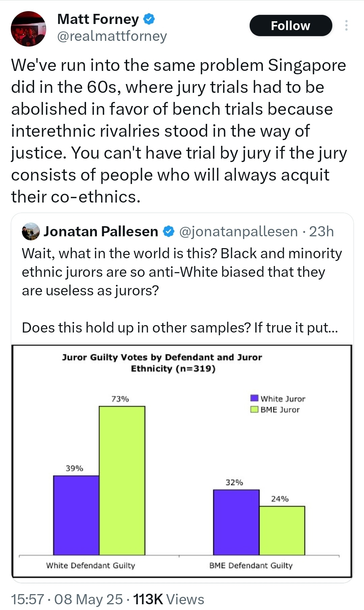Image resolution: width=364 pixels, height=610 pixels.
Task: Click the Jonatan Pallesen display name
Action: (101, 232)
